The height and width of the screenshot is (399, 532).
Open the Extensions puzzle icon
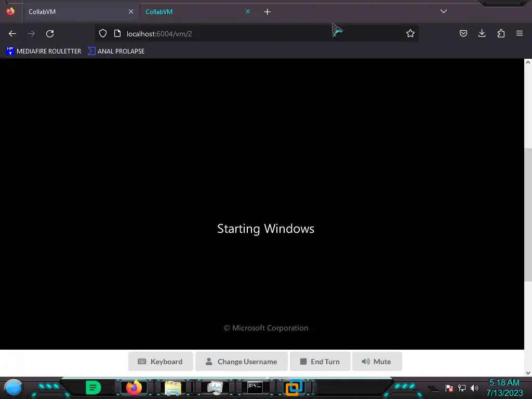pyautogui.click(x=501, y=33)
